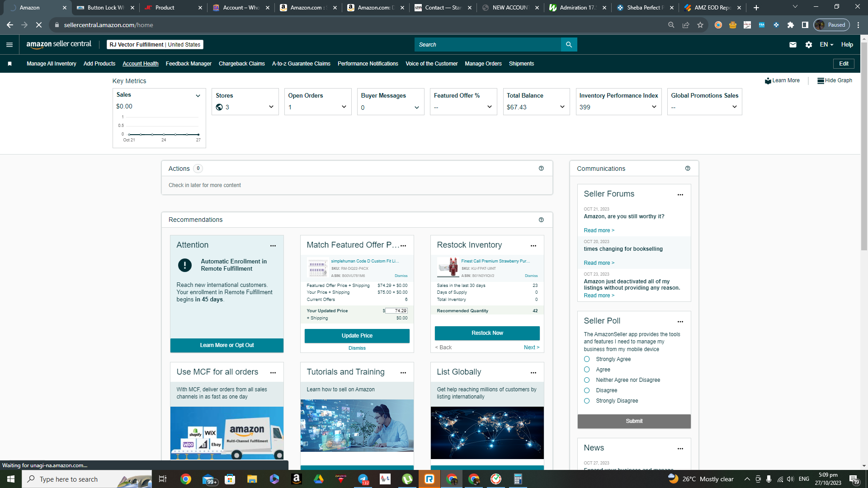Screen dimensions: 868x488
Task: Expand the Global Promotions Sales dropdown
Action: [735, 107]
